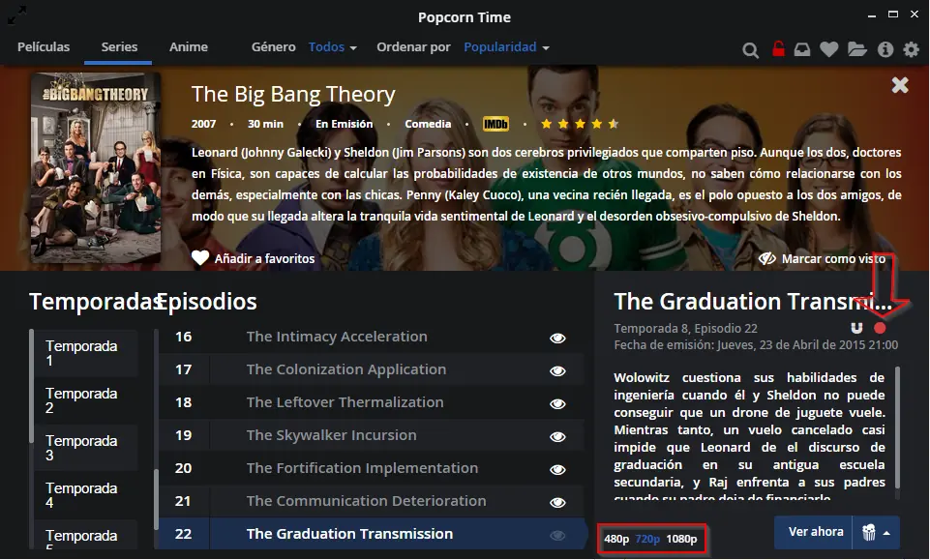
Task: Click the popcorn player icon
Action: (868, 532)
